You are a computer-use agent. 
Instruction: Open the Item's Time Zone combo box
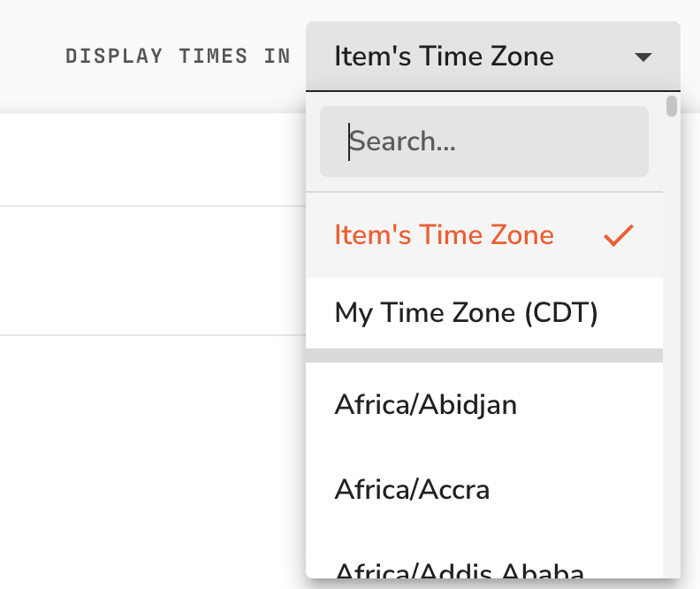[x=493, y=57]
